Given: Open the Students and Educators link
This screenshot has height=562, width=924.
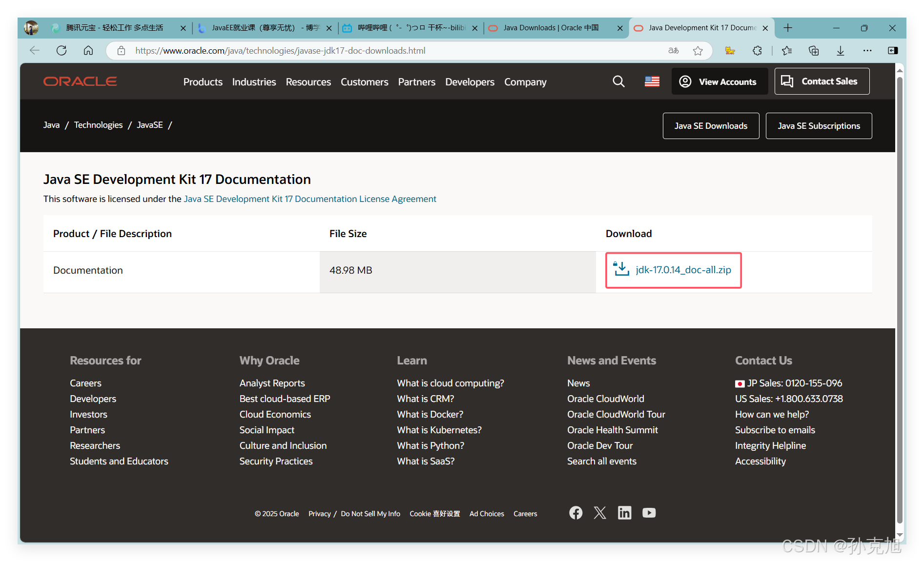Looking at the screenshot, I should pyautogui.click(x=119, y=462).
